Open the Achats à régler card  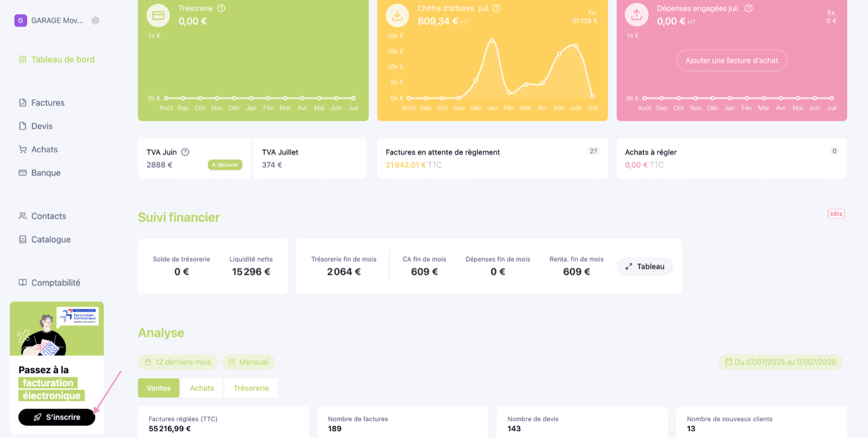732,158
